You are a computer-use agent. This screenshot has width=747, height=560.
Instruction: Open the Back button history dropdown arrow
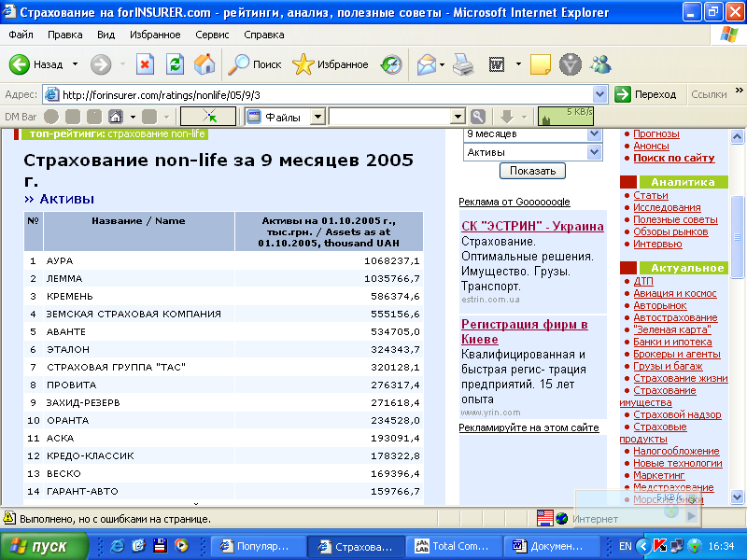pos(75,64)
